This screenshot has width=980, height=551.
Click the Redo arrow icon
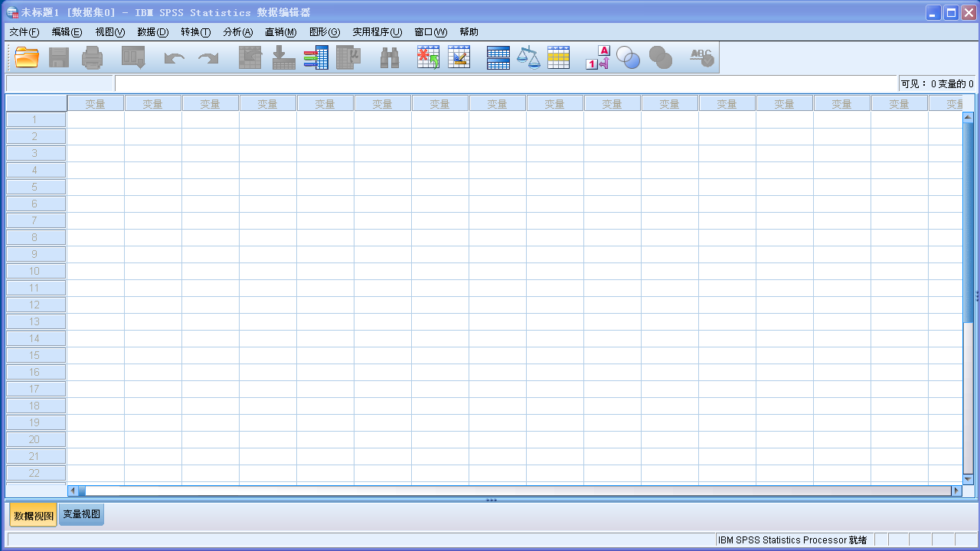(208, 58)
